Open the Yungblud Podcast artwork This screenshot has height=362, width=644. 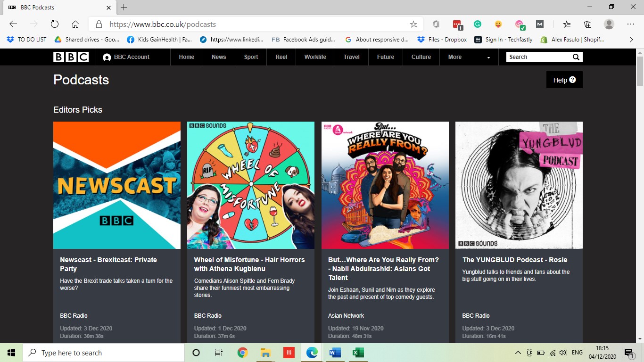coord(519,185)
